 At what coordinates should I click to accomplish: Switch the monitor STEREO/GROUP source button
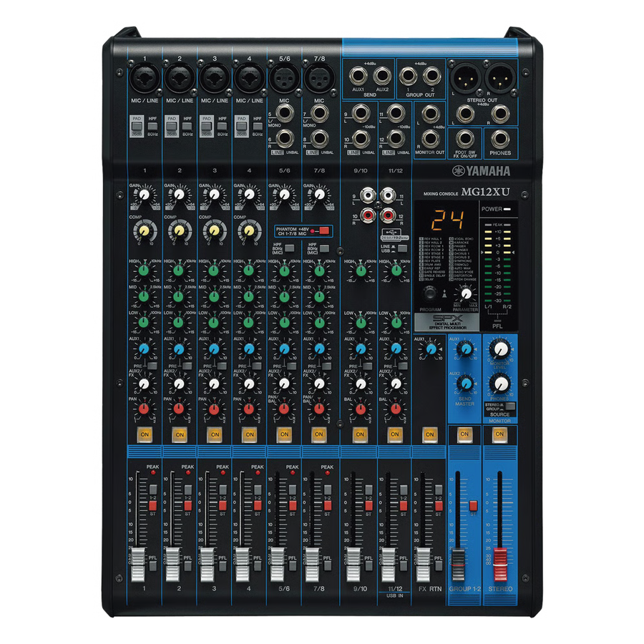pos(510,406)
